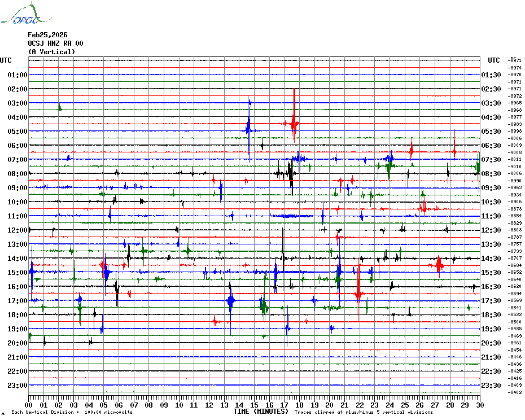Click the -8402 offset value at bottom right

click(515, 392)
